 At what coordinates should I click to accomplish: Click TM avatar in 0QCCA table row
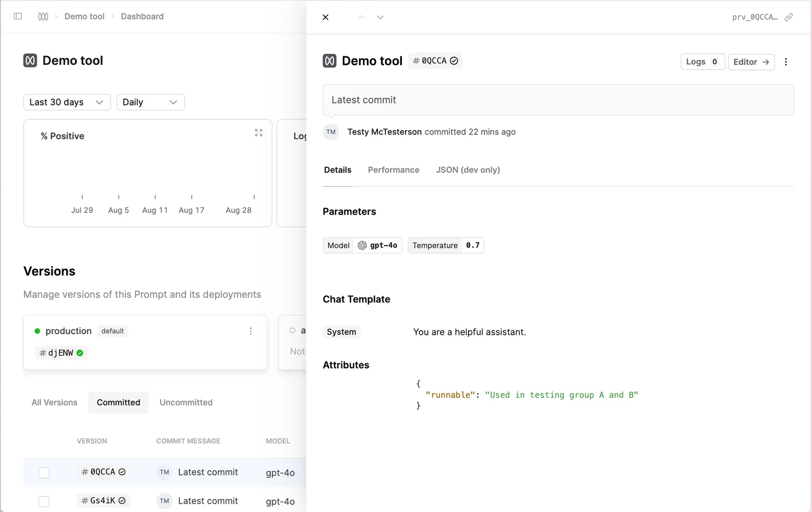164,472
